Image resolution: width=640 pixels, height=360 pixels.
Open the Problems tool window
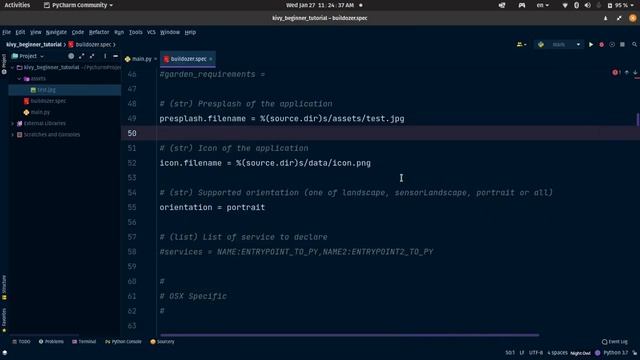click(x=51, y=342)
